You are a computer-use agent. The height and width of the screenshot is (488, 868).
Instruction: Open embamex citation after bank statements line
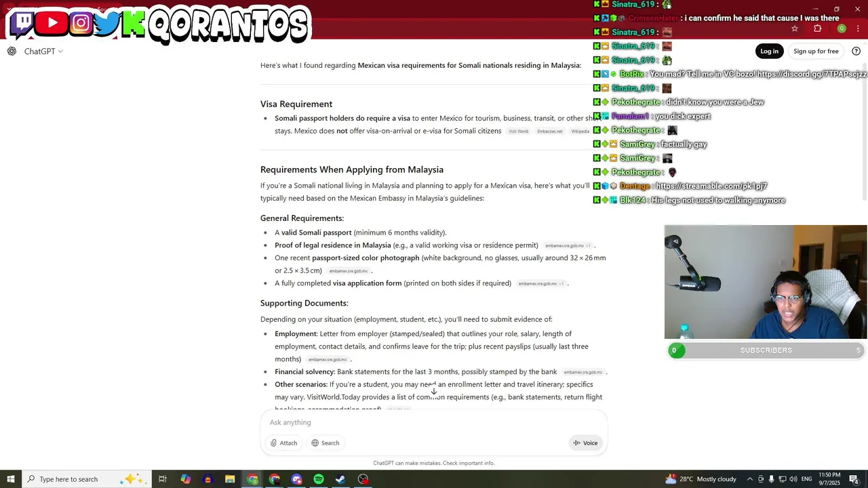click(x=583, y=372)
